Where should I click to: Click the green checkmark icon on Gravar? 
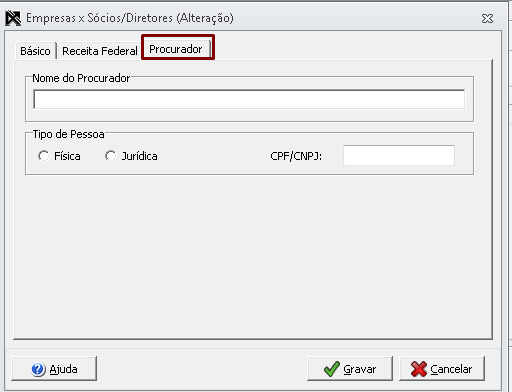[332, 369]
